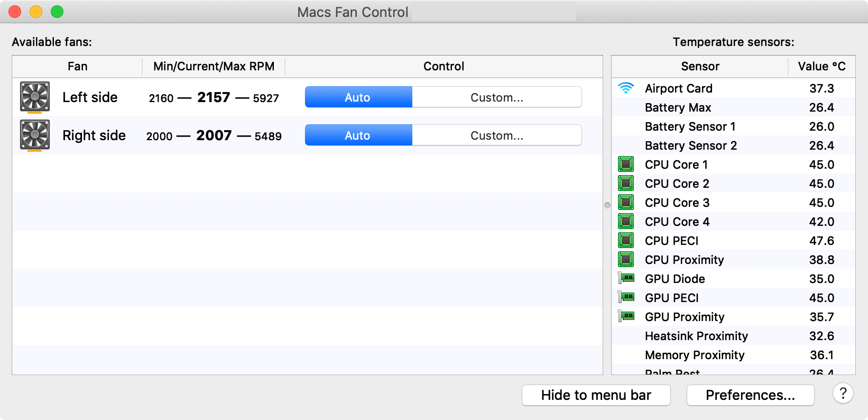Click the CPU Core 4 value 42.0
This screenshot has width=868, height=420.
pos(822,222)
